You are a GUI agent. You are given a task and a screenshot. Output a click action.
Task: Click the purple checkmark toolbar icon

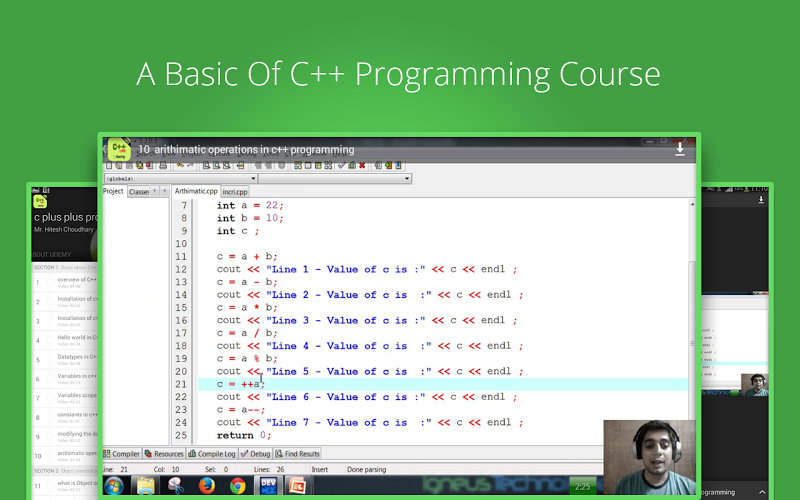coord(342,165)
